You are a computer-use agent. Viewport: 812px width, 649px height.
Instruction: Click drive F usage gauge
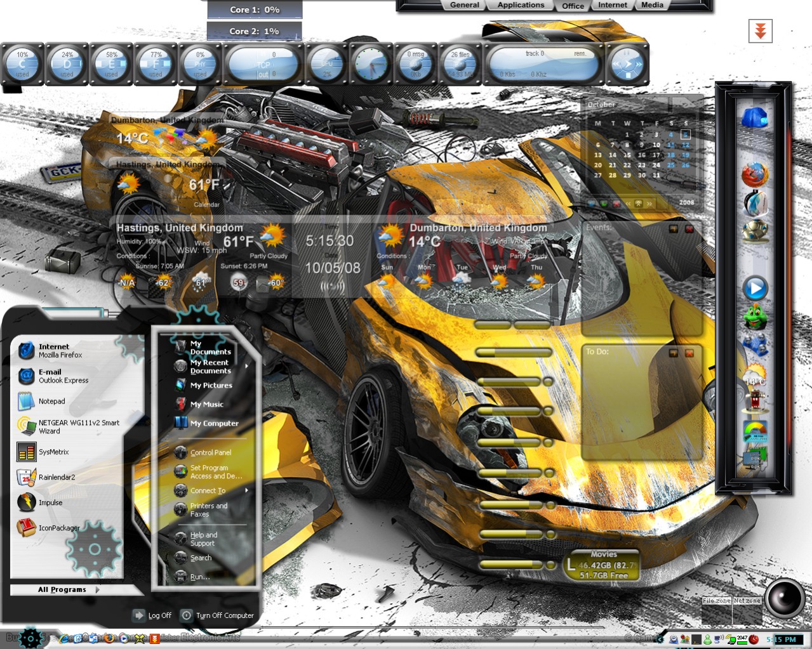(x=156, y=64)
